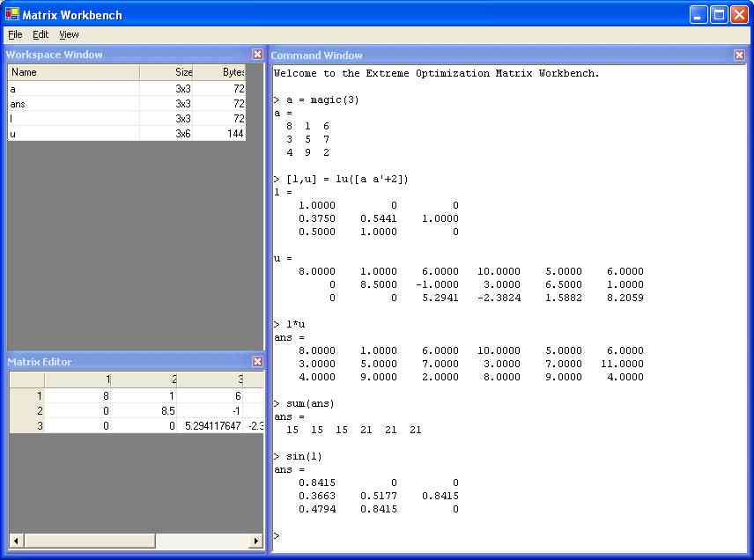
Task: Click the 'Command Window' panel title
Action: click(x=316, y=55)
